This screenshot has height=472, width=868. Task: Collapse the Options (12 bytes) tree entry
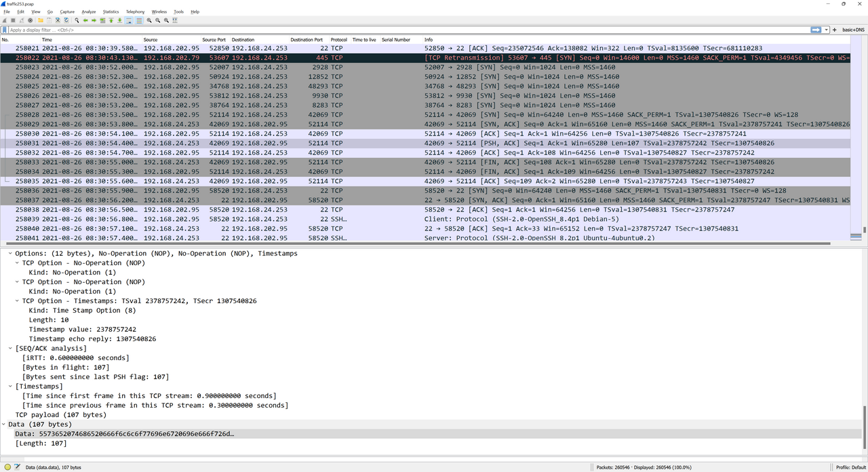(x=10, y=253)
